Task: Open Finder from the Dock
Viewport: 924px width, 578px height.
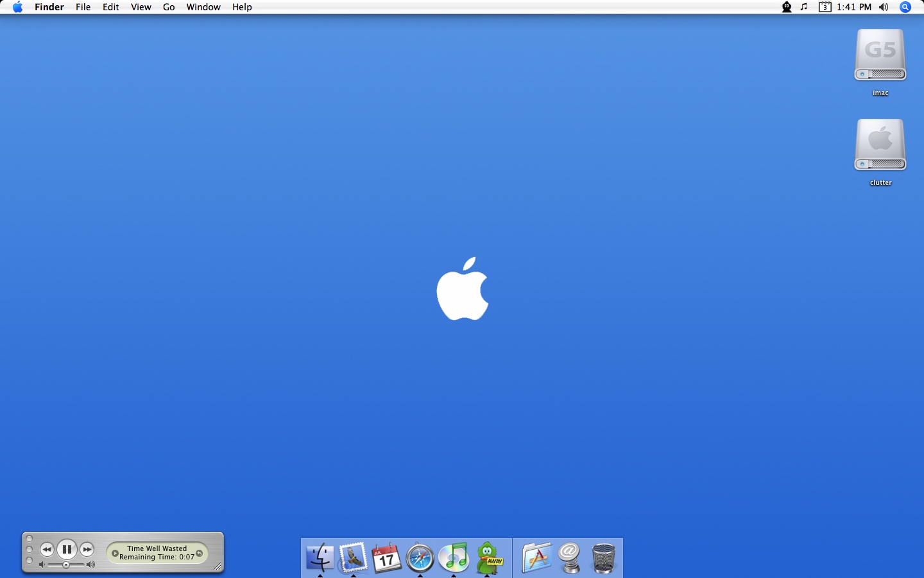Action: coord(320,557)
